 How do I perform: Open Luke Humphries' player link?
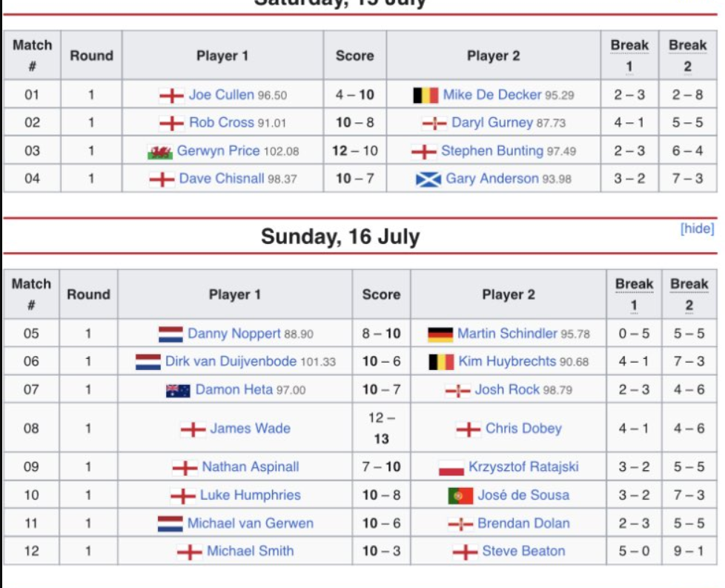click(251, 495)
